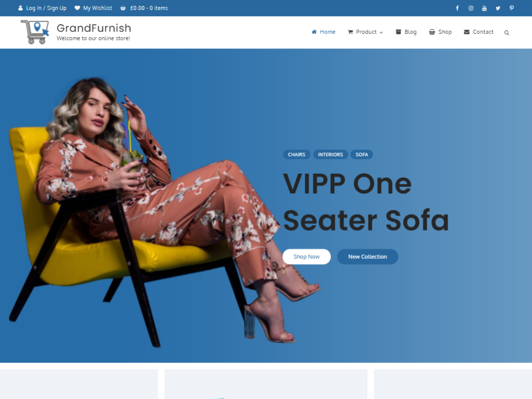Open the Instagram social icon
Image resolution: width=532 pixels, height=399 pixels.
(471, 8)
